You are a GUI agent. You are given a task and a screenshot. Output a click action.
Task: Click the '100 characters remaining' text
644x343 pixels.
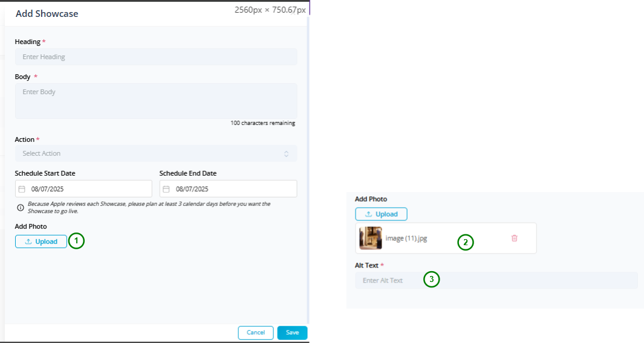pos(263,123)
